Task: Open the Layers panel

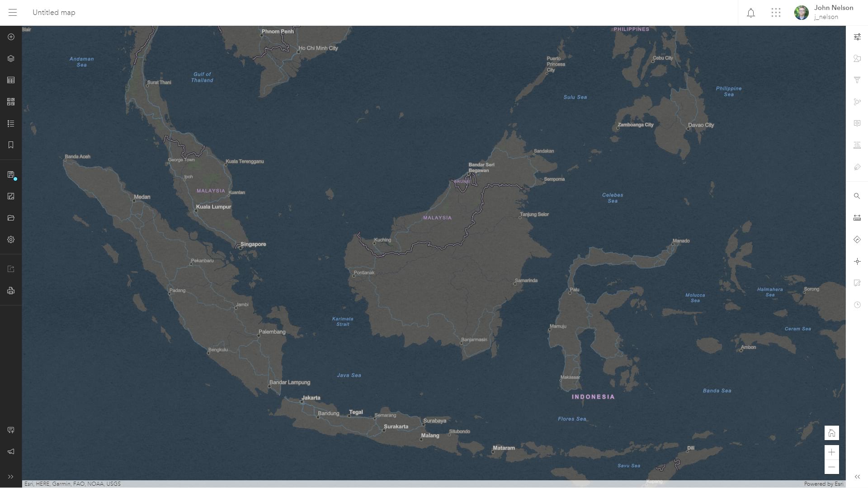Action: tap(11, 59)
